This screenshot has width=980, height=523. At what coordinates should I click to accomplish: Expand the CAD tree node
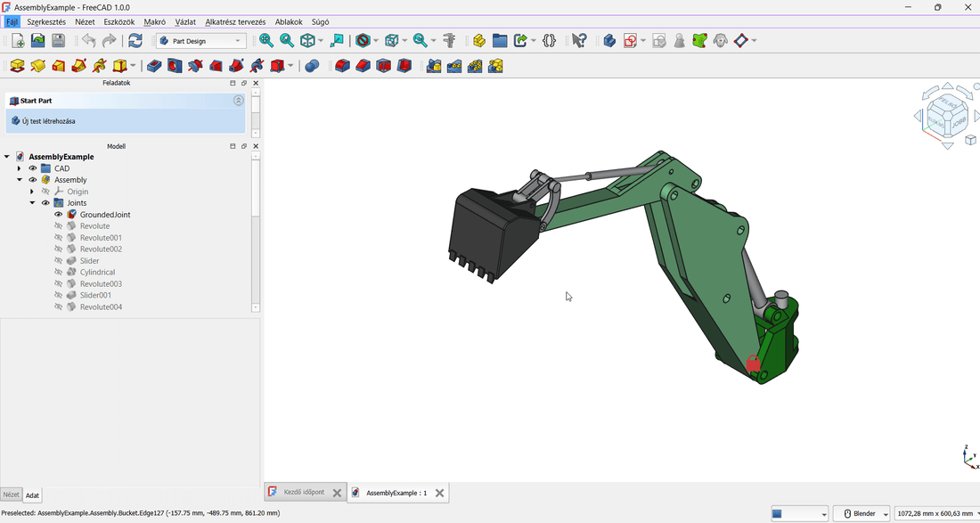coord(19,168)
